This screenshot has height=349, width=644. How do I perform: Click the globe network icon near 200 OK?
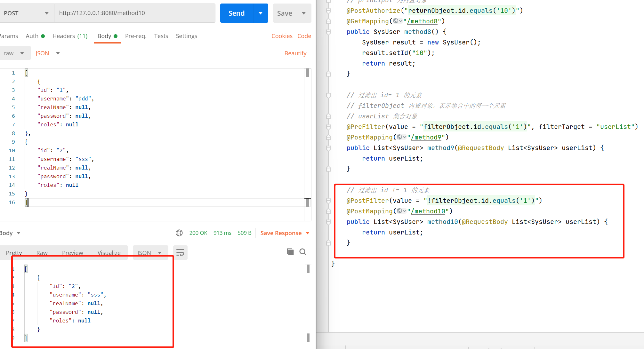coord(179,233)
